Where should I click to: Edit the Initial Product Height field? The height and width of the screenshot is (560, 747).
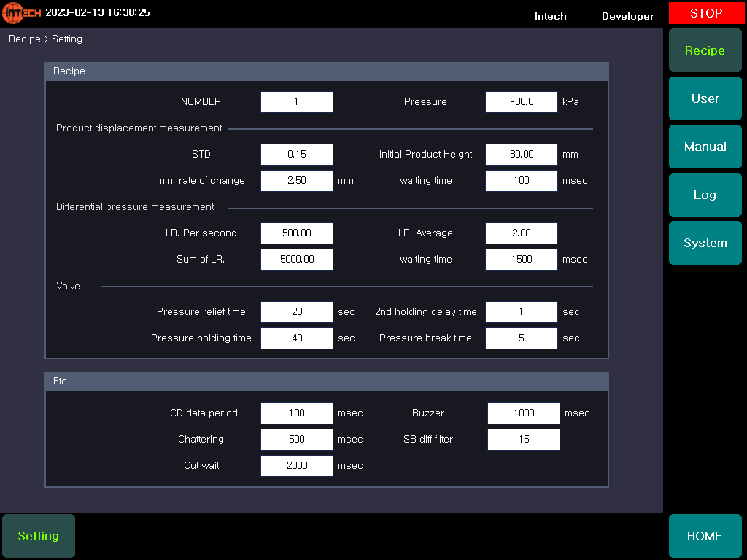(x=521, y=155)
